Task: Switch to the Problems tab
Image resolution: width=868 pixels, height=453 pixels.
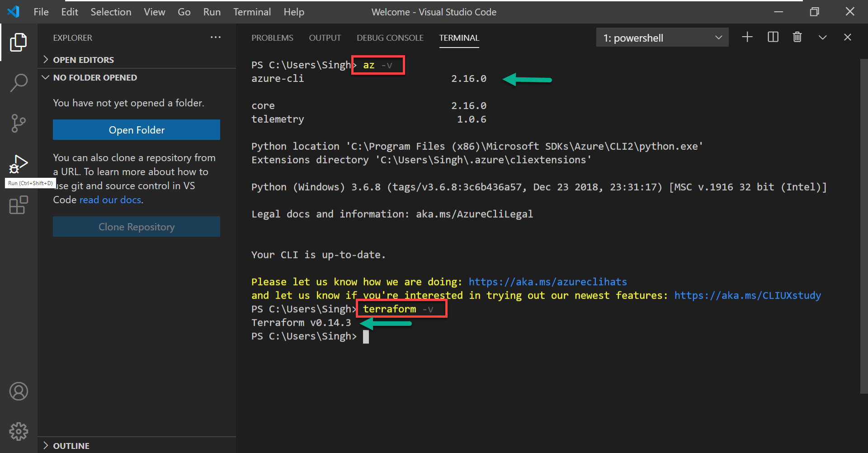Action: pyautogui.click(x=272, y=38)
